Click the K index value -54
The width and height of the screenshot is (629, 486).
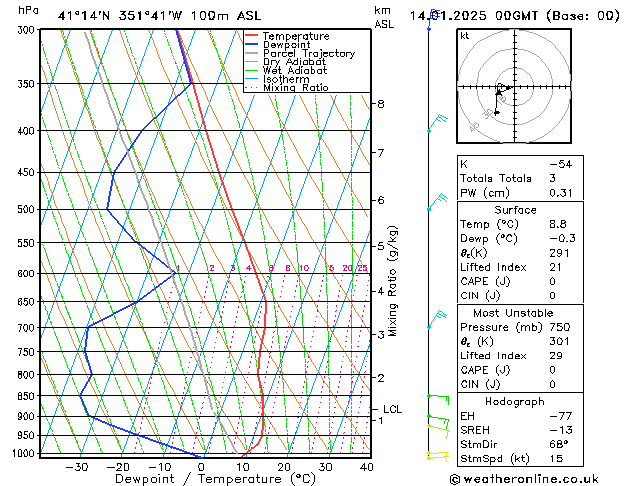coord(561,164)
